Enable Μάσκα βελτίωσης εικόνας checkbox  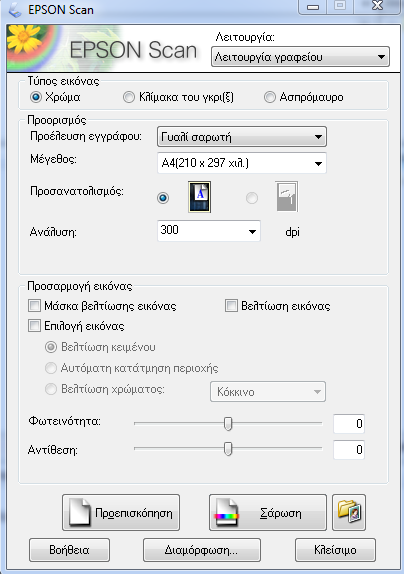tap(34, 306)
